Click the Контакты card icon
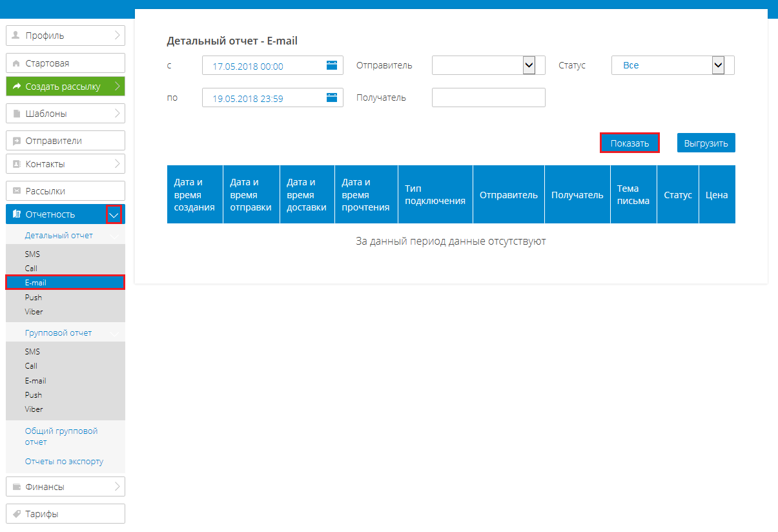778x532 pixels. pyautogui.click(x=16, y=164)
